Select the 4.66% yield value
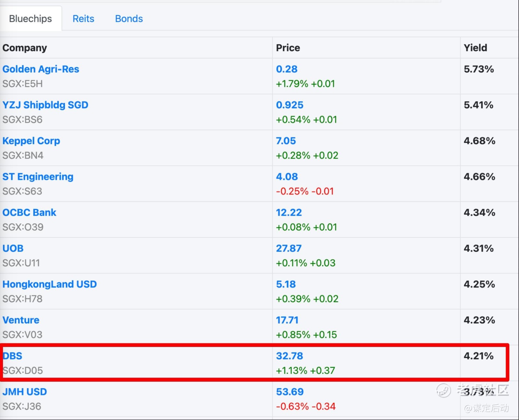Screen dimensions: 519x420 (479, 177)
